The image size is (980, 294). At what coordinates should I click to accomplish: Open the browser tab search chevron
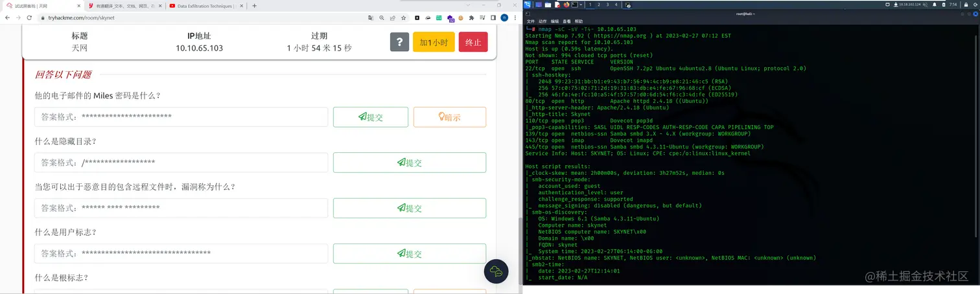[x=468, y=5]
